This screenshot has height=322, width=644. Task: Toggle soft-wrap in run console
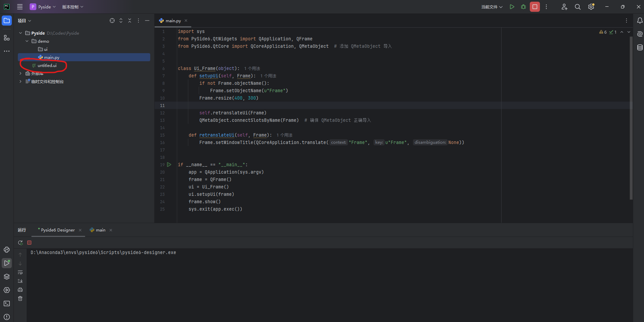click(20, 272)
